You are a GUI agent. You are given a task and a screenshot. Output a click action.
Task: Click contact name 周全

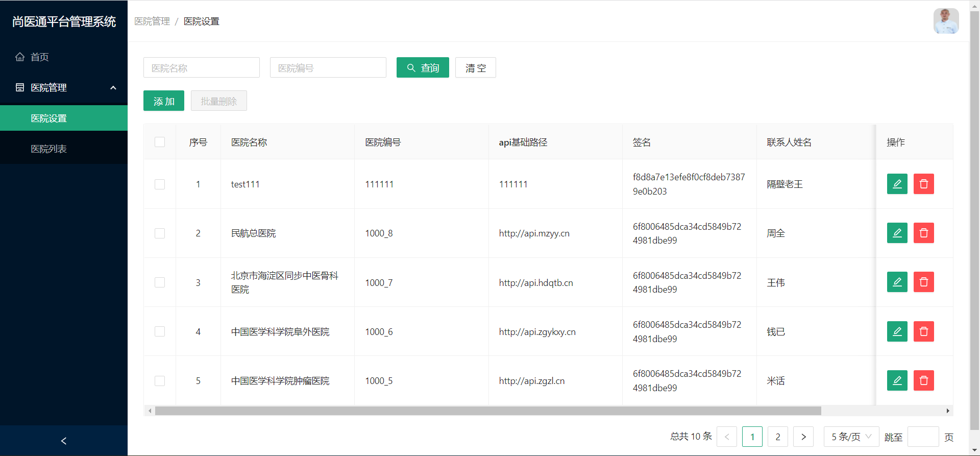776,233
